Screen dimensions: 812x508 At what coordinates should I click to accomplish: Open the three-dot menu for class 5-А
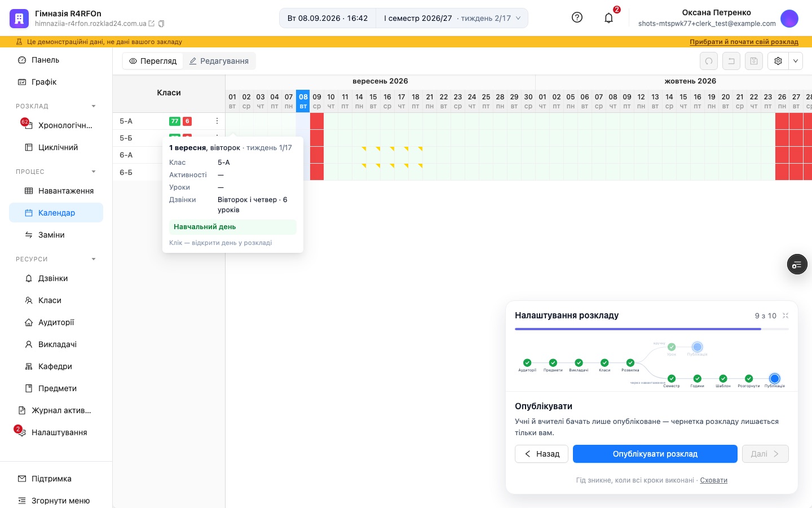tap(217, 121)
